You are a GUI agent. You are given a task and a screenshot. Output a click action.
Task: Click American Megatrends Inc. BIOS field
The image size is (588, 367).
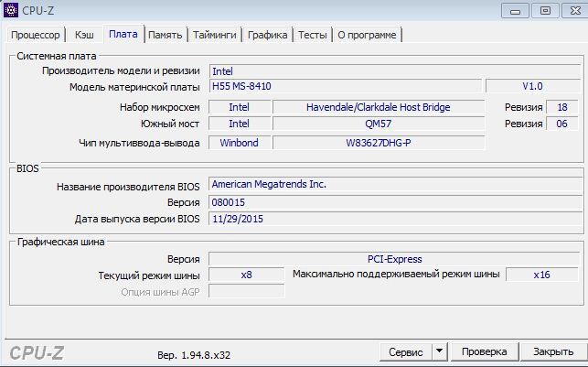pyautogui.click(x=394, y=184)
